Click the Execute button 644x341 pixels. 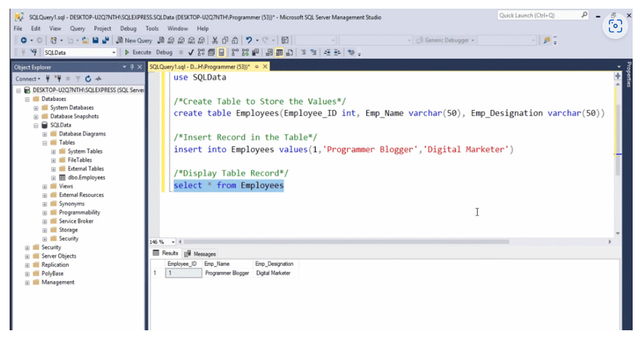point(138,52)
